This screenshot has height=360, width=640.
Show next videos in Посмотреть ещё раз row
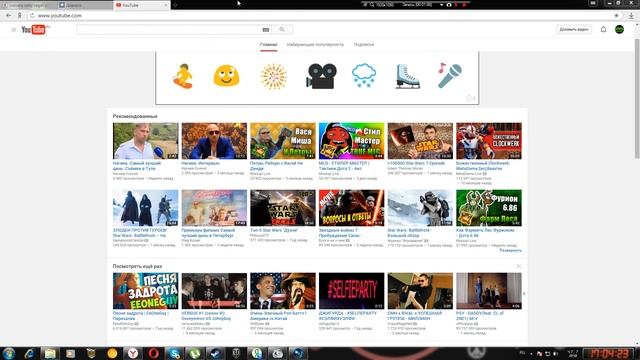524,293
